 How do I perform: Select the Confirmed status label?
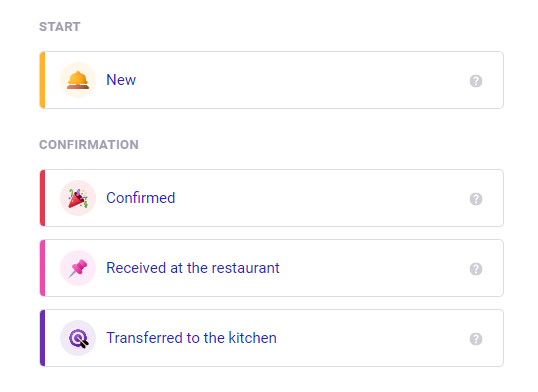click(x=141, y=198)
